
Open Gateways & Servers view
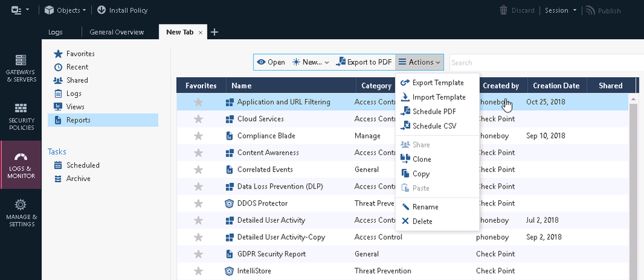click(x=21, y=68)
